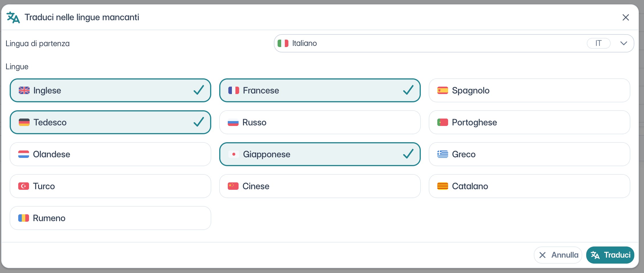Enable the Russo language option
The width and height of the screenshot is (644, 273).
320,122
